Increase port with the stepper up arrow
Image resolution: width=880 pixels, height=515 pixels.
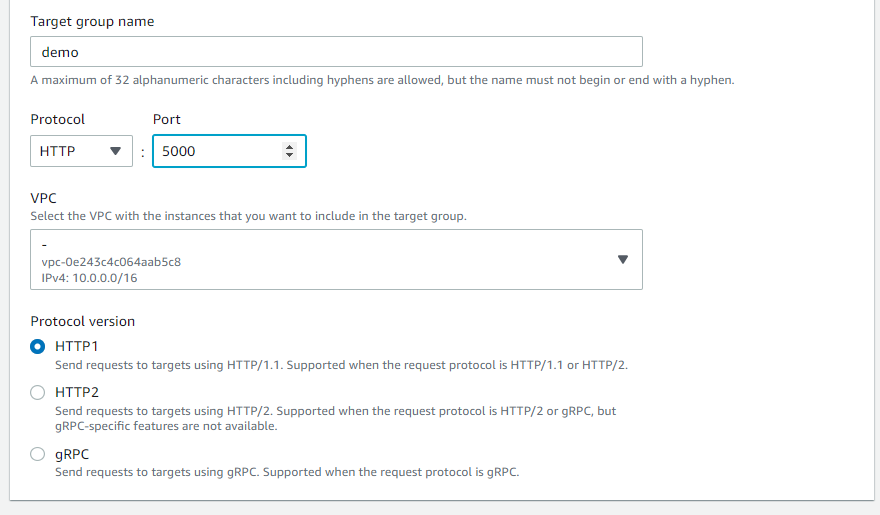290,147
